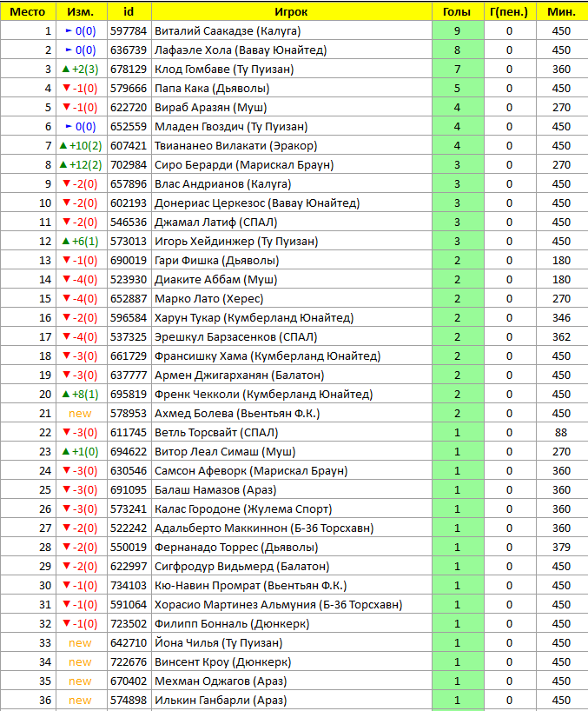
Task: Select player Адальберто Маккиннон (Б-36 Торсхавн)
Action: 264,528
